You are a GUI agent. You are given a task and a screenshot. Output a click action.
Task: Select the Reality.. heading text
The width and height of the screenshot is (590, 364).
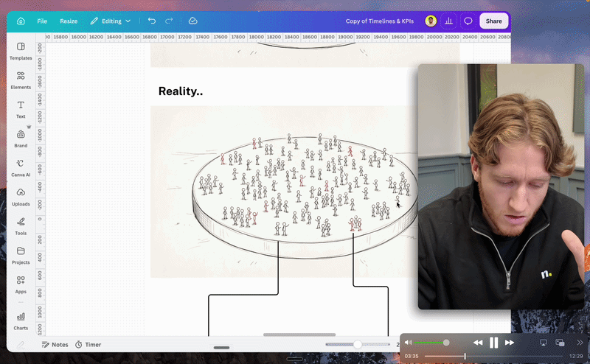181,91
